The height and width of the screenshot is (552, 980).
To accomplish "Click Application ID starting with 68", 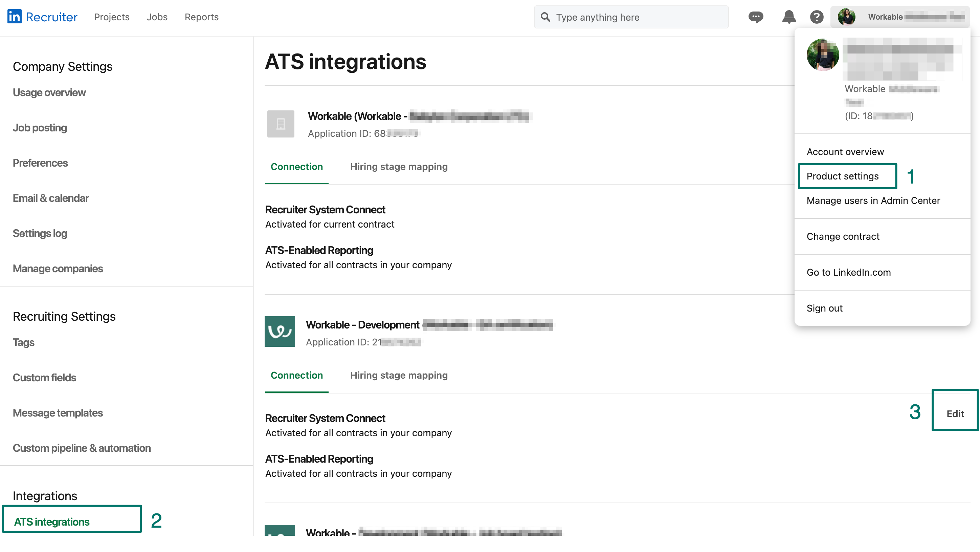I will pyautogui.click(x=363, y=134).
